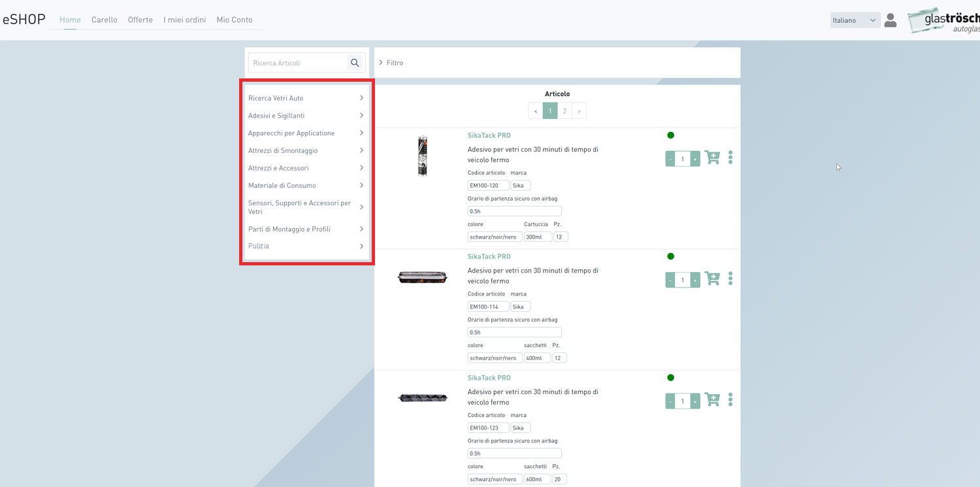Open the Carello tab

click(x=105, y=20)
